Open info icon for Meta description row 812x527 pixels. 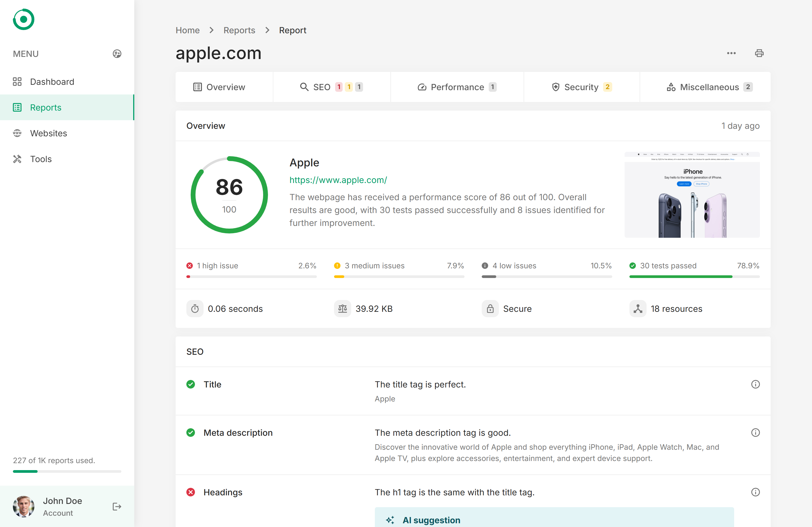pyautogui.click(x=755, y=433)
